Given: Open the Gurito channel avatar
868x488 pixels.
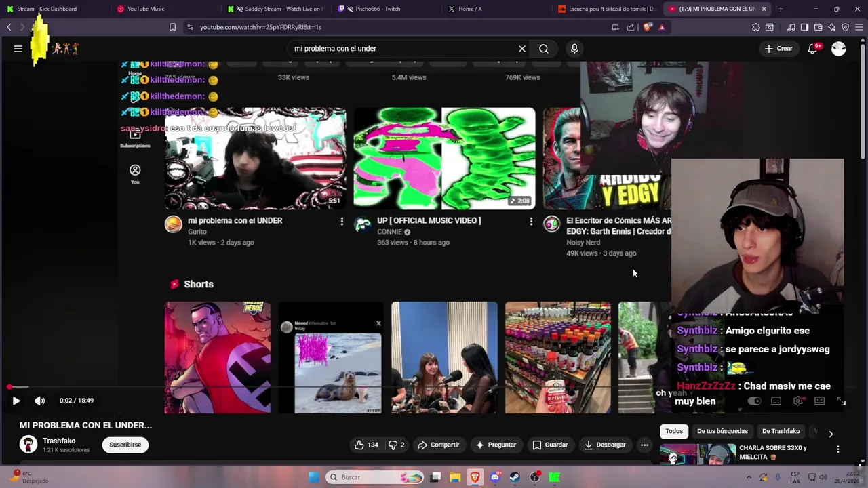Looking at the screenshot, I should tap(174, 224).
